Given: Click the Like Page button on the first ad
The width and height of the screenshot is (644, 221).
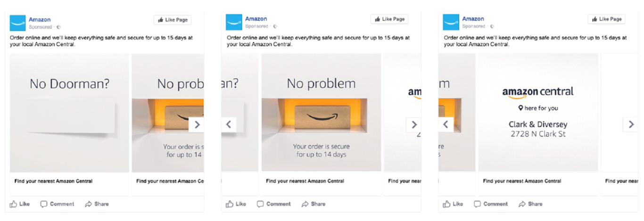Looking at the screenshot, I should (x=172, y=20).
